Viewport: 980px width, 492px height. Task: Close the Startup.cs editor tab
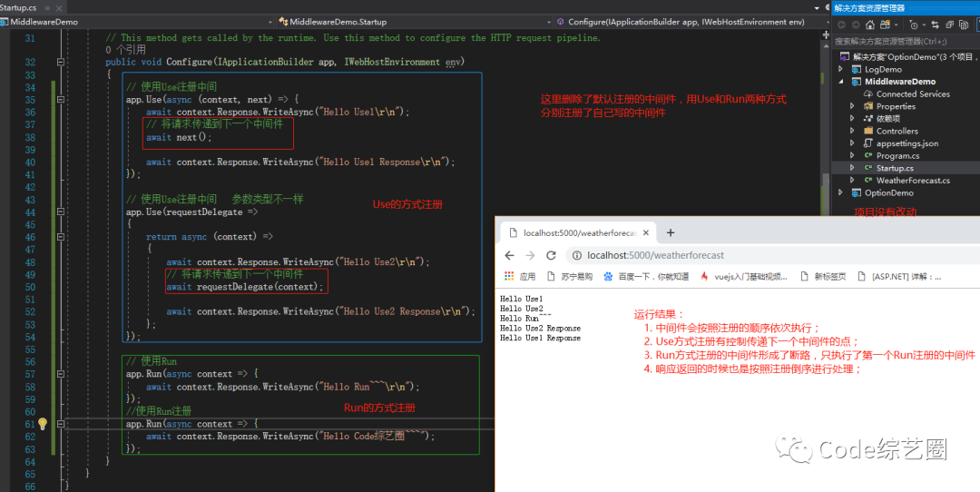tap(59, 7)
